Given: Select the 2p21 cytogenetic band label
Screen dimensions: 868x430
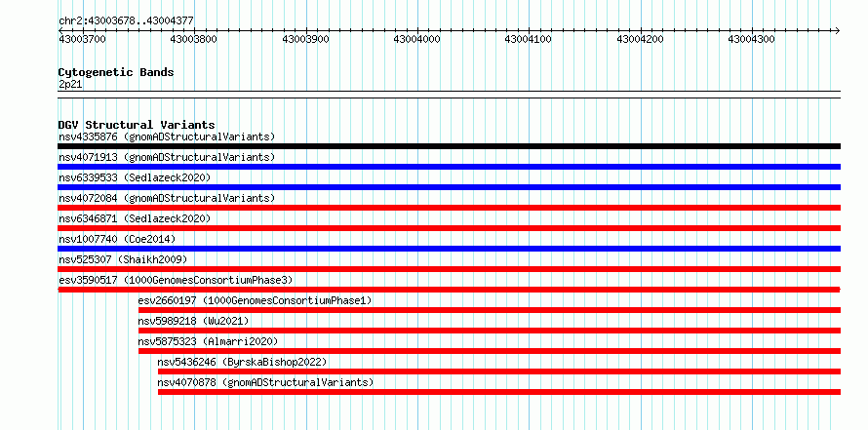Looking at the screenshot, I should click(70, 84).
